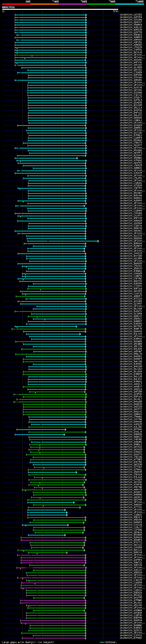This screenshot has width=146, height=644.
Task: Select the UniRef100_B4MDF5 label
Action: click(x=131, y=359)
